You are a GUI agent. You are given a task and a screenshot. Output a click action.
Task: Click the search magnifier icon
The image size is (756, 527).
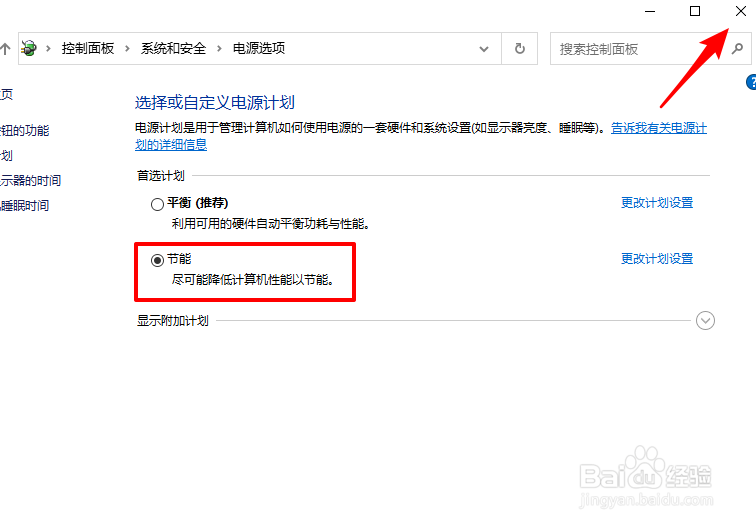737,49
